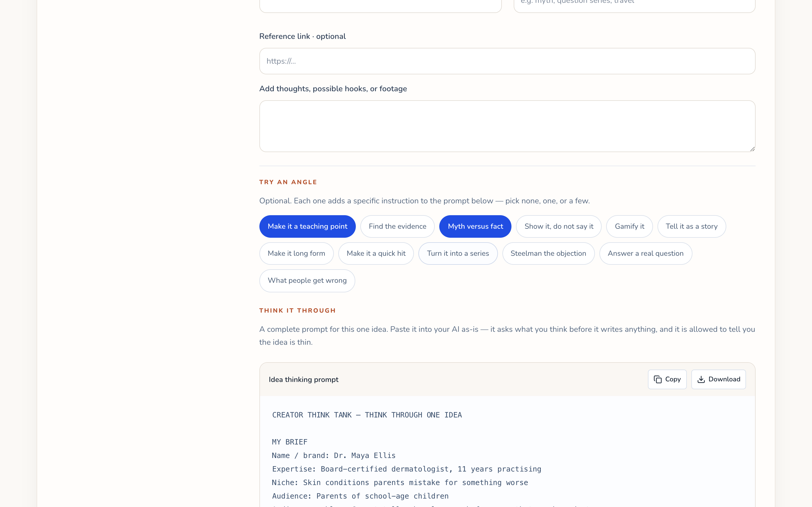
Task: Turn on the Gamify it angle
Action: [630, 226]
